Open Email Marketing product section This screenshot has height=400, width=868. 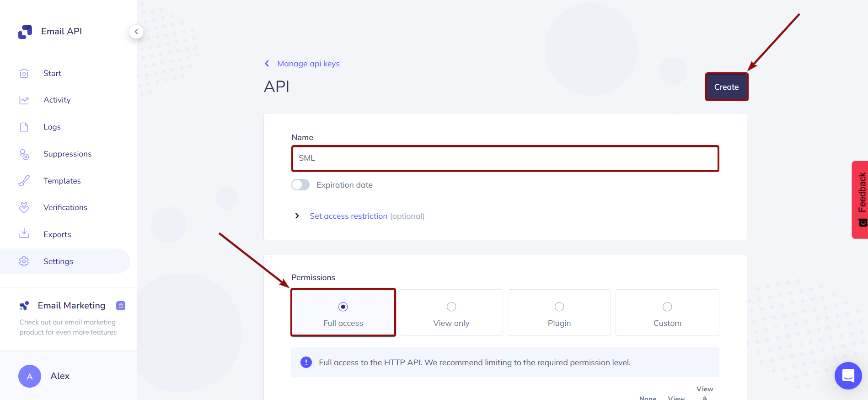(x=72, y=306)
